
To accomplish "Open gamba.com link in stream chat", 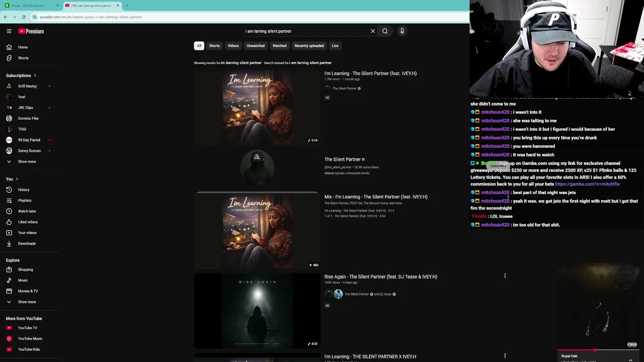I will point(587,184).
